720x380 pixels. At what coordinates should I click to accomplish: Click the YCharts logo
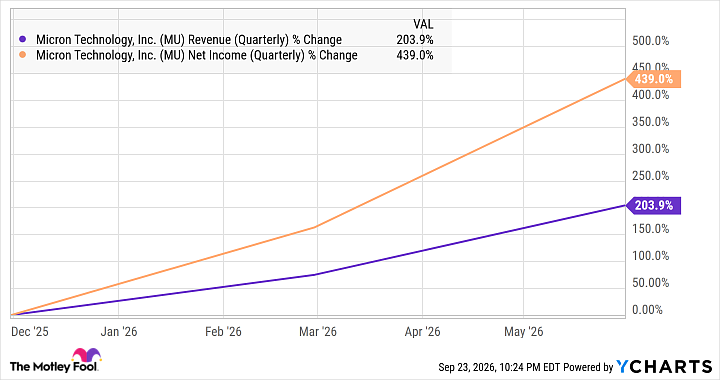pos(664,366)
